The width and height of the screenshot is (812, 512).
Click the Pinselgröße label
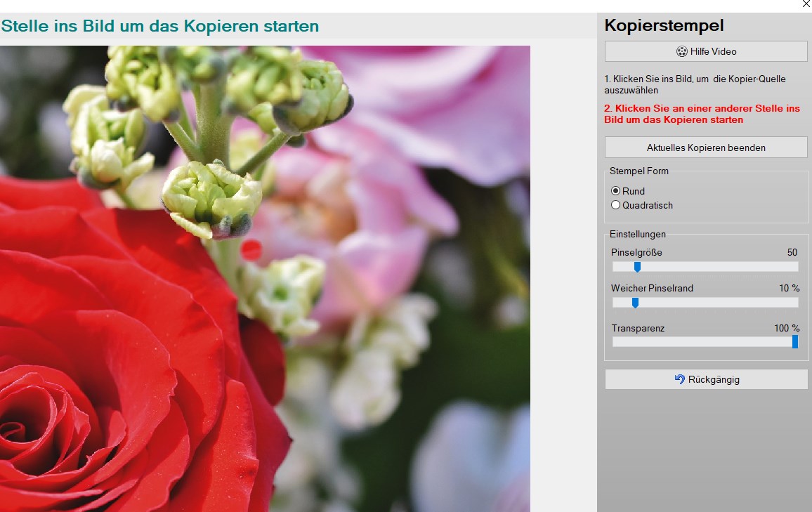[x=636, y=253]
